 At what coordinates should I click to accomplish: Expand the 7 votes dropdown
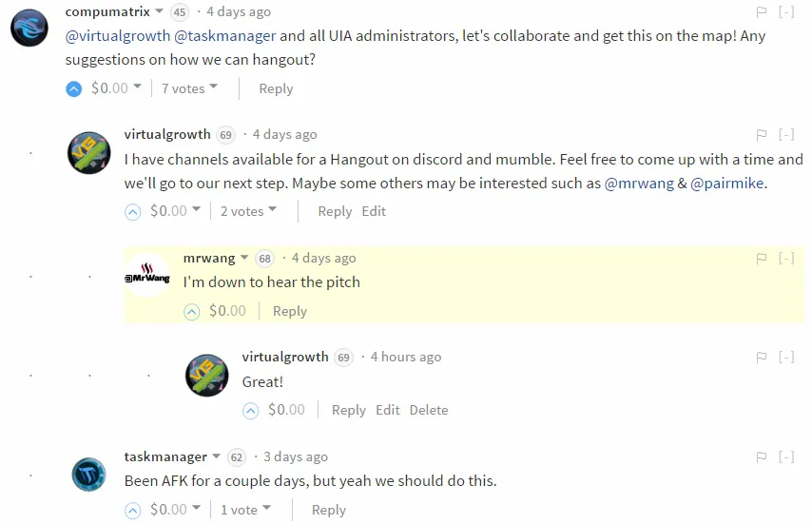click(x=189, y=88)
